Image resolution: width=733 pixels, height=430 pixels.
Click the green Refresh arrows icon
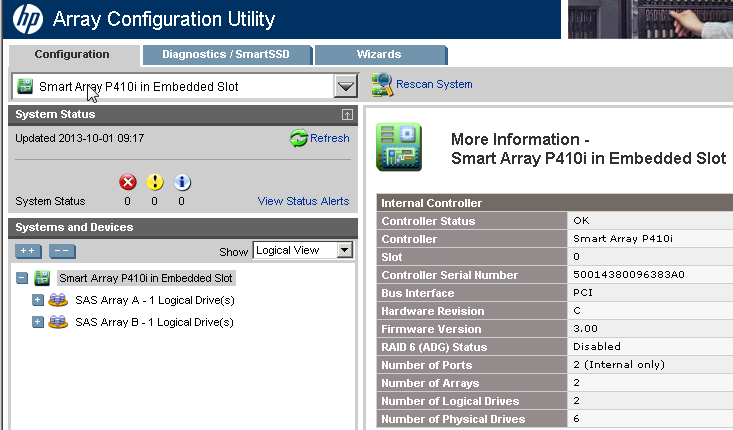299,139
